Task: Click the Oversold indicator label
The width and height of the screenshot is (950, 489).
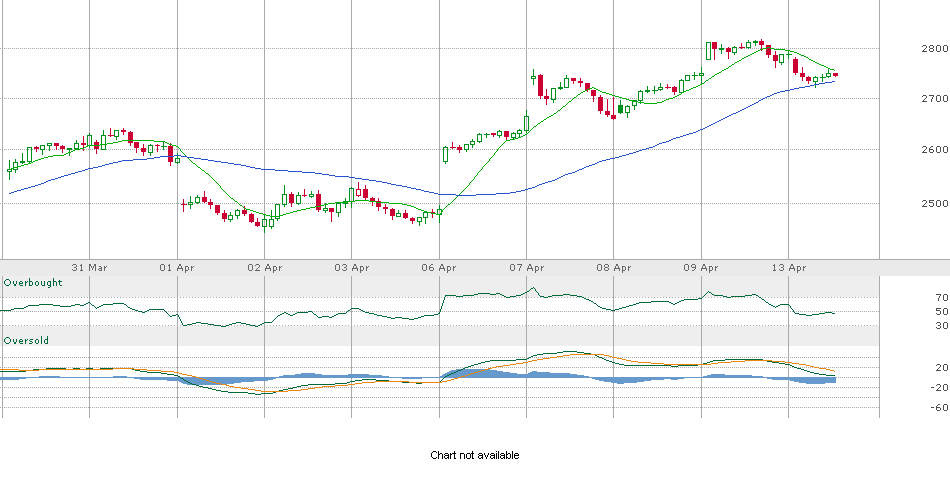Action: tap(26, 341)
